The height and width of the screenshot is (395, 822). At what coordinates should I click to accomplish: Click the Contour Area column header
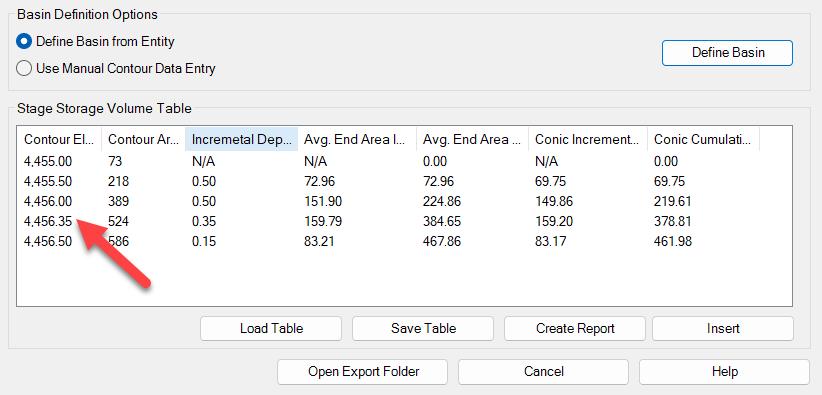coord(143,139)
